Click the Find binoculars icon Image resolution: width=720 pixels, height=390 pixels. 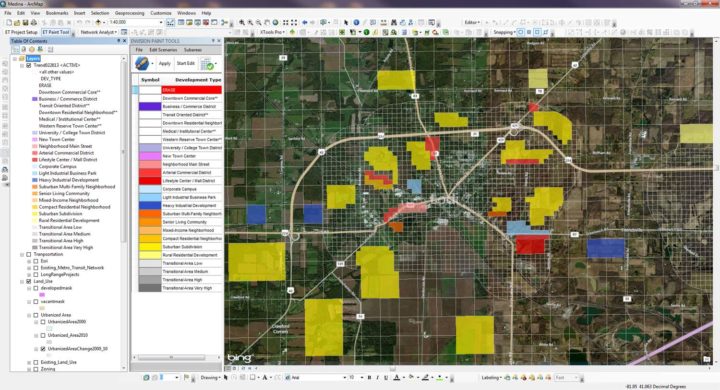tap(394, 22)
